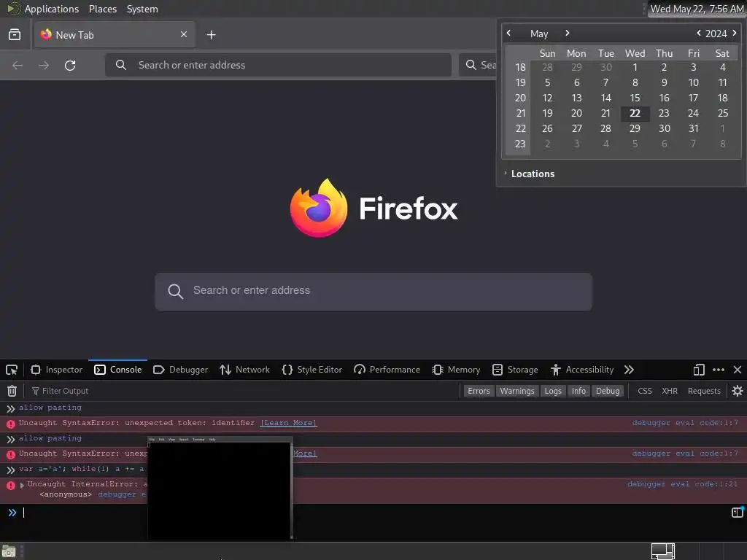Click the workspace switcher in the bottom panel
This screenshot has width=747, height=560.
(x=662, y=551)
